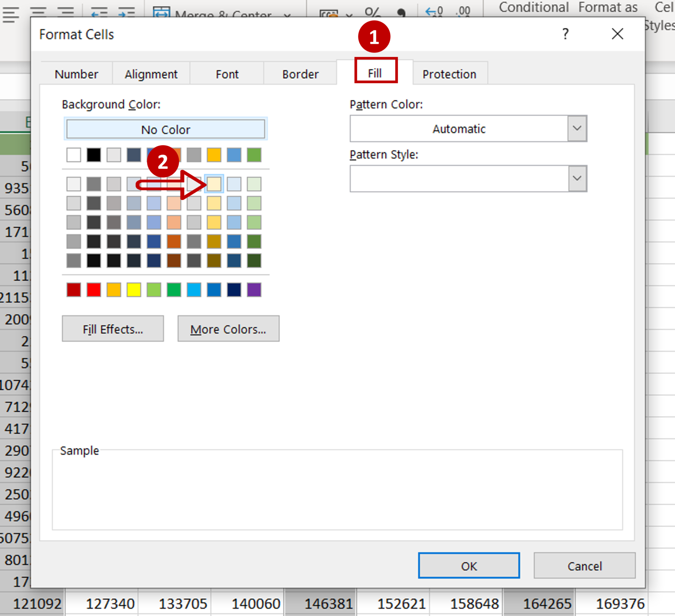The height and width of the screenshot is (616, 675).
Task: Open More Colors dialog
Action: point(228,329)
